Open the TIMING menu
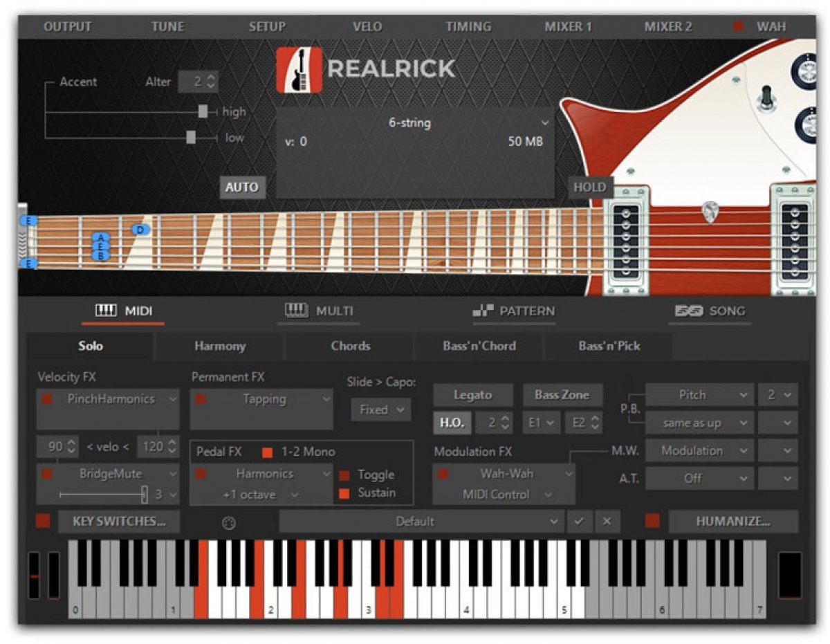 click(469, 27)
